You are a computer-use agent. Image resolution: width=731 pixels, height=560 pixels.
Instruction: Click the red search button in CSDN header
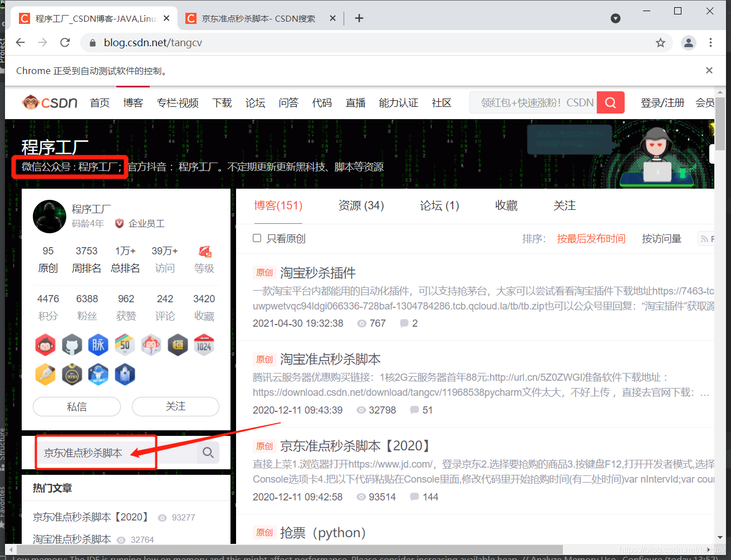[610, 102]
